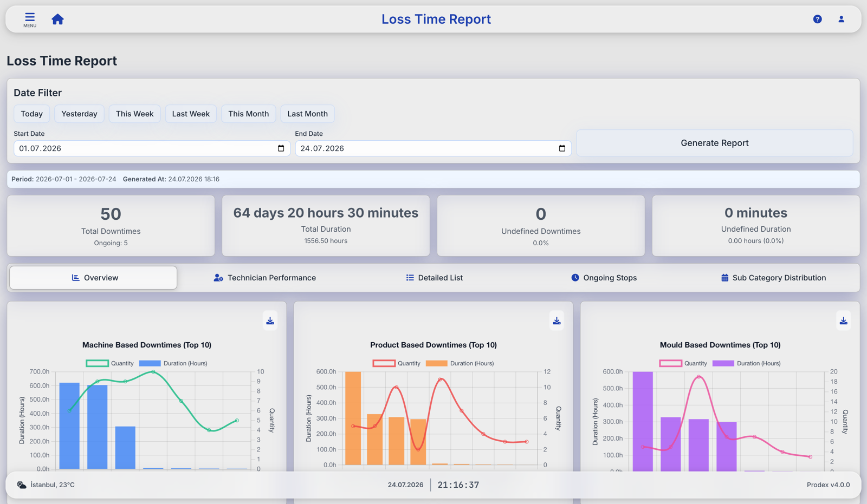This screenshot has width=867, height=504.
Task: Open the Ongoing Stops tab
Action: [604, 278]
